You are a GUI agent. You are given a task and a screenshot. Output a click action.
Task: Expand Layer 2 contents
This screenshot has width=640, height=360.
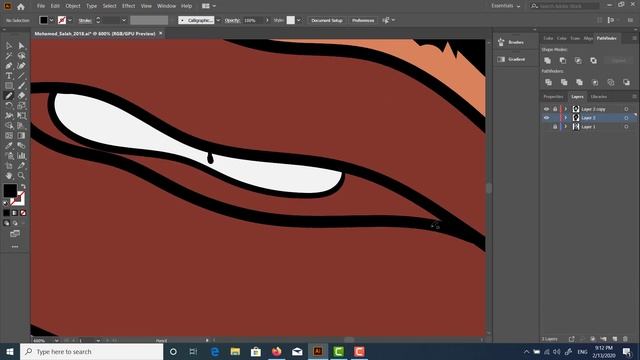click(x=566, y=118)
